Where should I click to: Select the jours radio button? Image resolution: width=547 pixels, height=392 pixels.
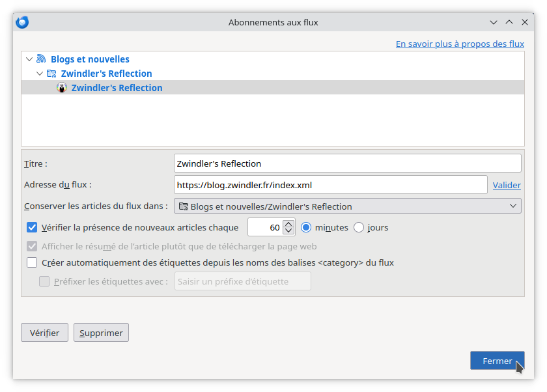pos(359,228)
